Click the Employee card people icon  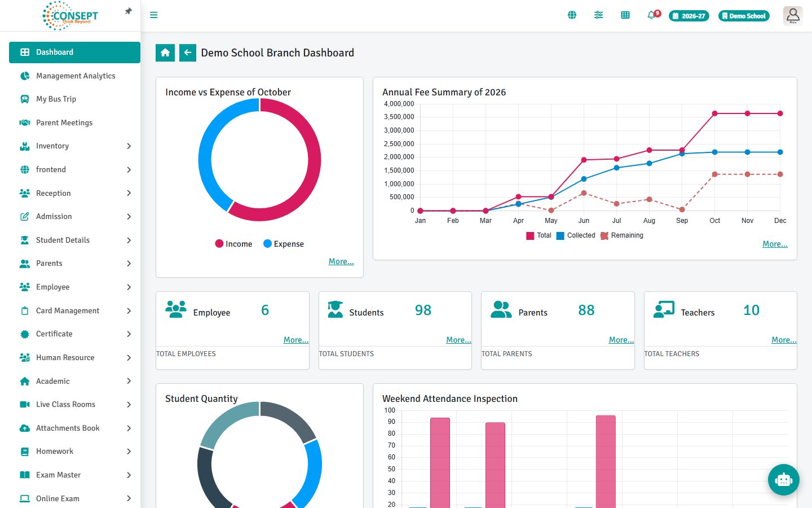click(176, 309)
